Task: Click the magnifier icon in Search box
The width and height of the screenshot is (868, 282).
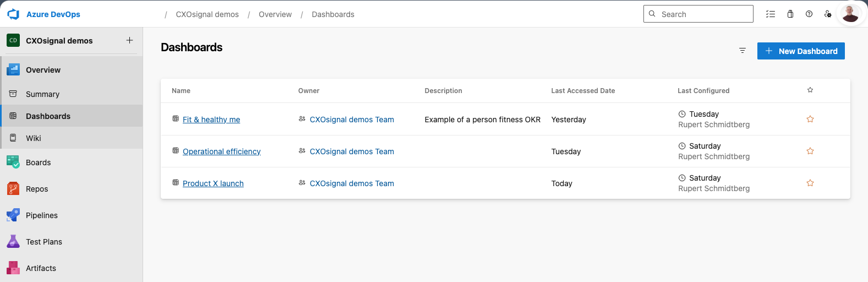Action: tap(652, 14)
